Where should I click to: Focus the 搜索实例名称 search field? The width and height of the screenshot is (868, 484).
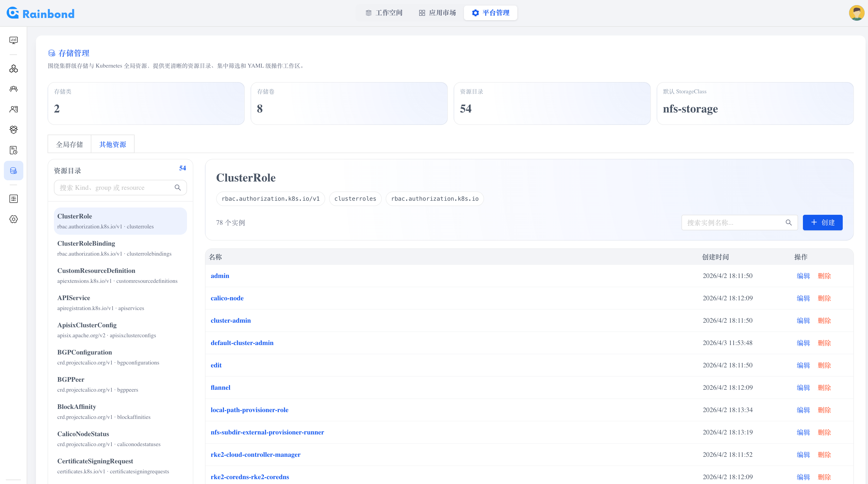tap(735, 223)
